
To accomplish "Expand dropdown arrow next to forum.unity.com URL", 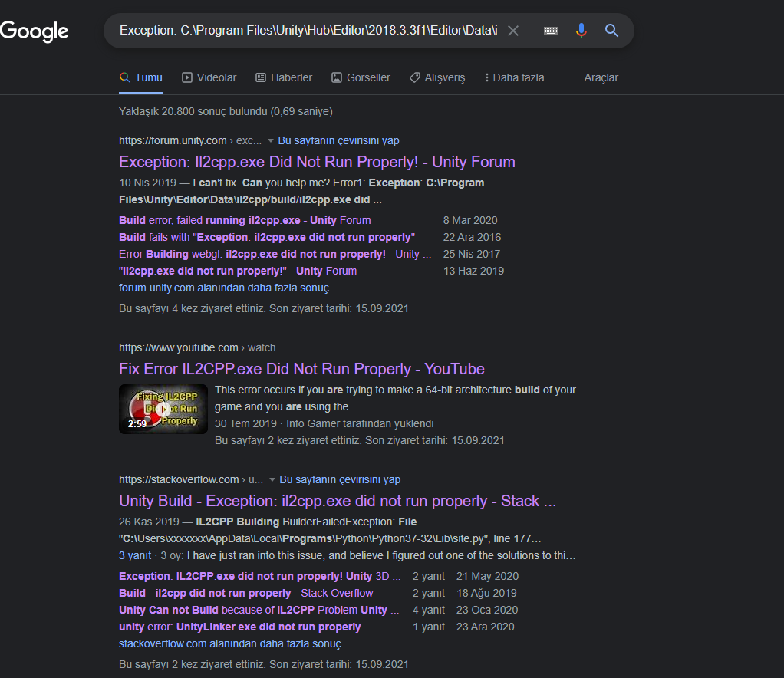I will [x=271, y=141].
